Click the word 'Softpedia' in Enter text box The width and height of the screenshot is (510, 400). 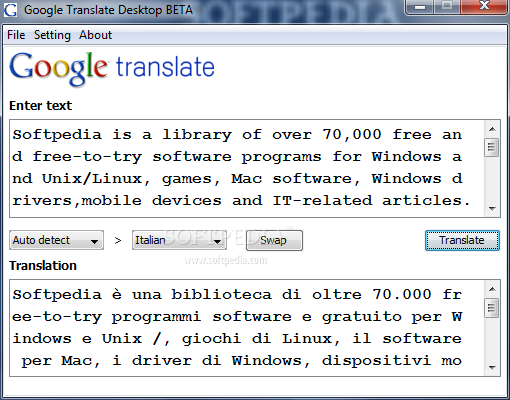tap(57, 135)
